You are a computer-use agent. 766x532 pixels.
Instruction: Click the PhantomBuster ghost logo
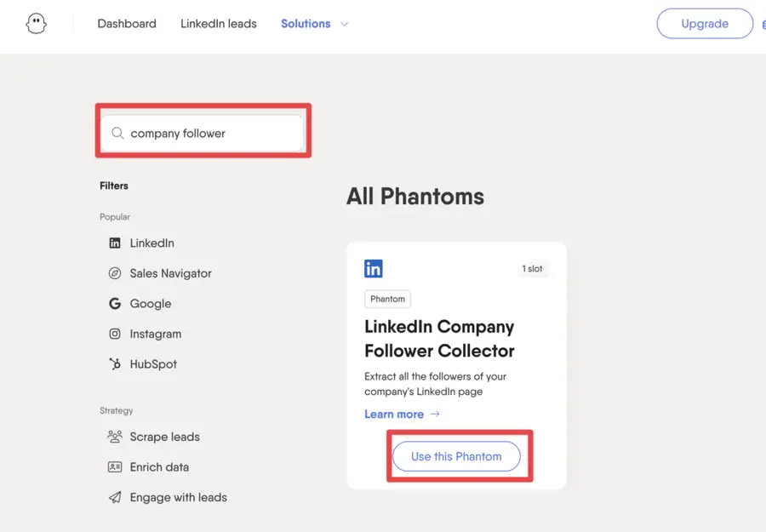click(x=36, y=23)
